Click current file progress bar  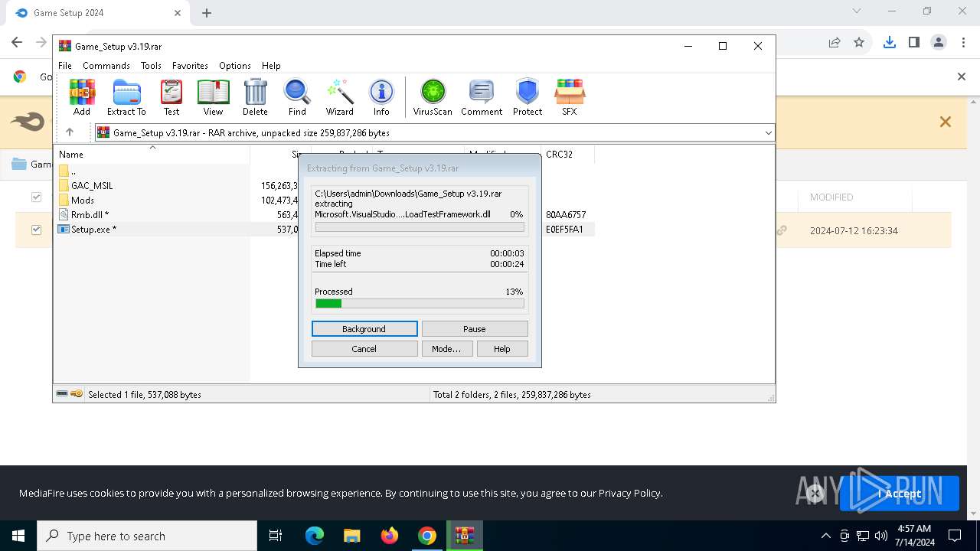[x=420, y=227]
